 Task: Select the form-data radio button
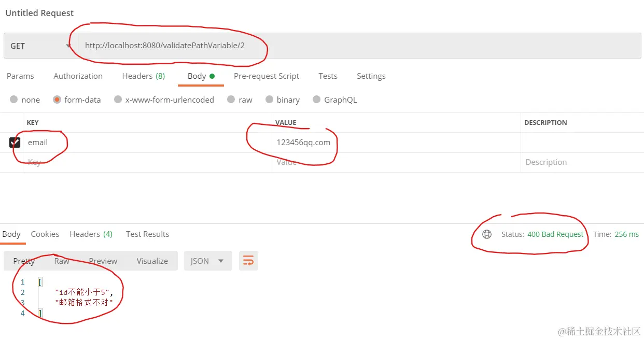point(57,100)
